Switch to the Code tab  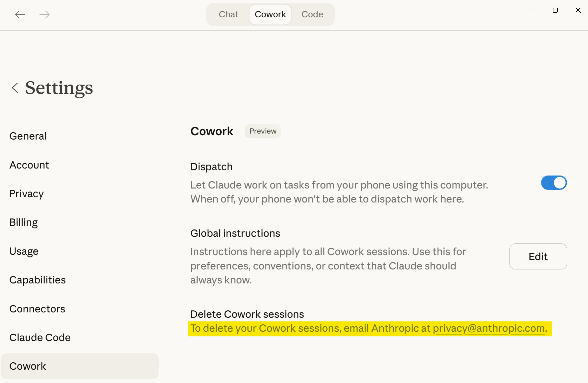[x=312, y=14]
